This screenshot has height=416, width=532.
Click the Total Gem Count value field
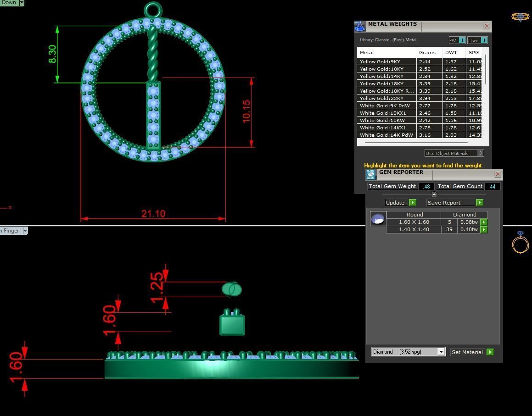[x=493, y=187]
